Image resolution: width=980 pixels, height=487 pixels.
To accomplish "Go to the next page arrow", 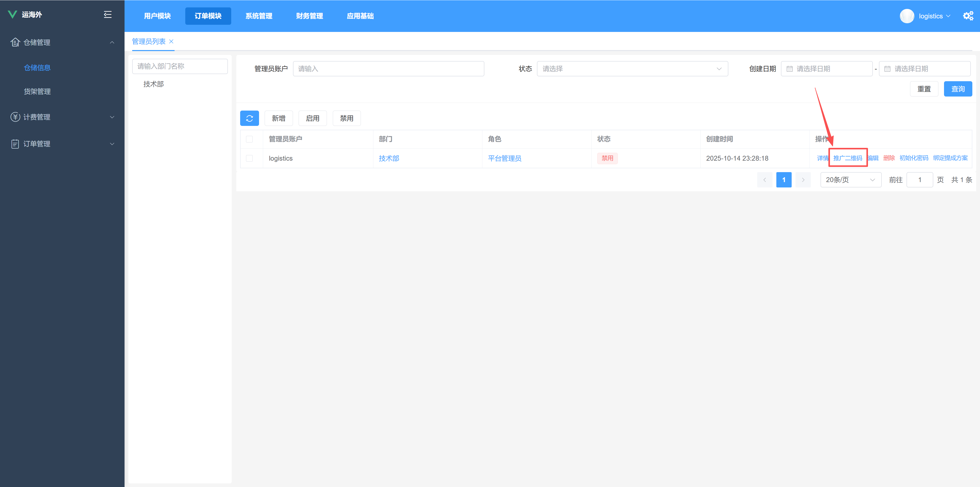I will (803, 180).
